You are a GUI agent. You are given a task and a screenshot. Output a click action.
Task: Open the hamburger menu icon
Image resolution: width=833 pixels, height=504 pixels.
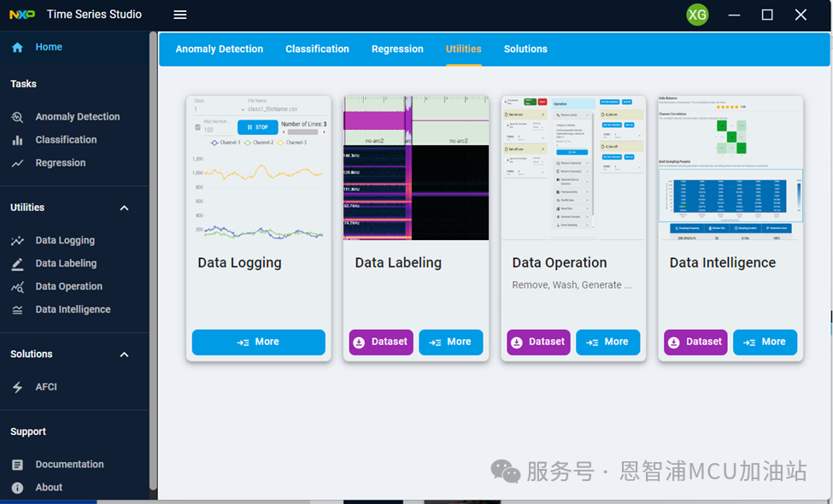180,15
